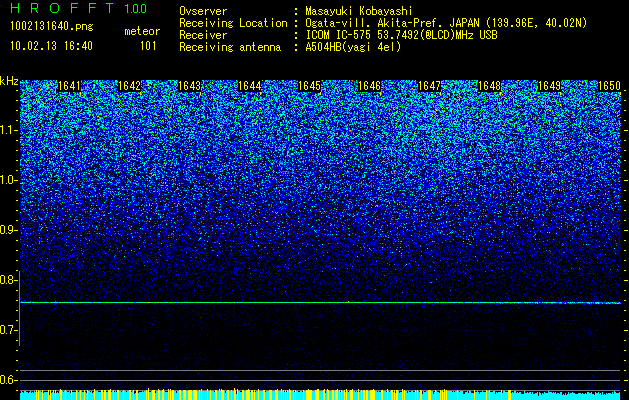Click the Receiving Location value line
The image size is (629, 400).
click(446, 23)
